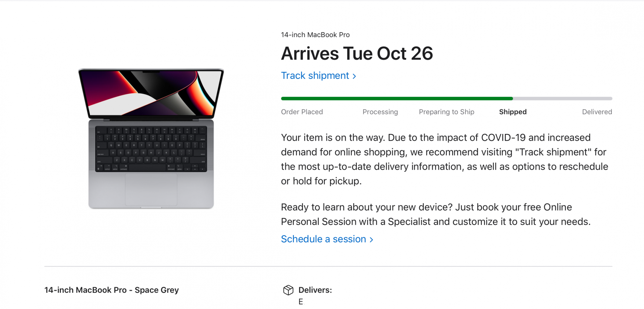The image size is (644, 309).
Task: Click the green filled part of progress bar
Action: pos(397,98)
